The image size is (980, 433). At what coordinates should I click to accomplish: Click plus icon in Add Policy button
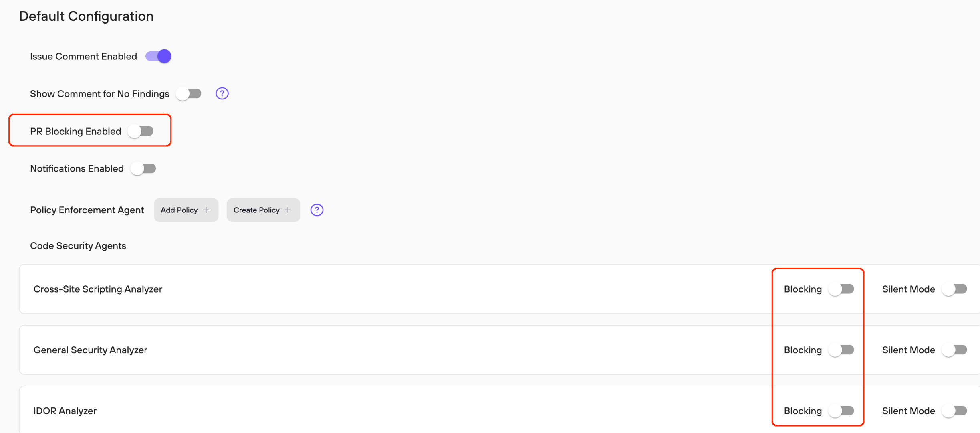(x=206, y=210)
